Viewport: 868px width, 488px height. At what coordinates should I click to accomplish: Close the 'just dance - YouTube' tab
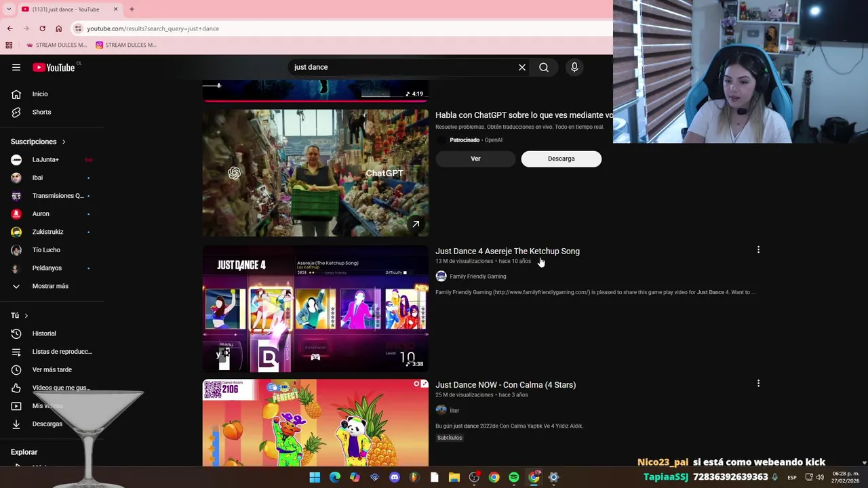pos(115,9)
